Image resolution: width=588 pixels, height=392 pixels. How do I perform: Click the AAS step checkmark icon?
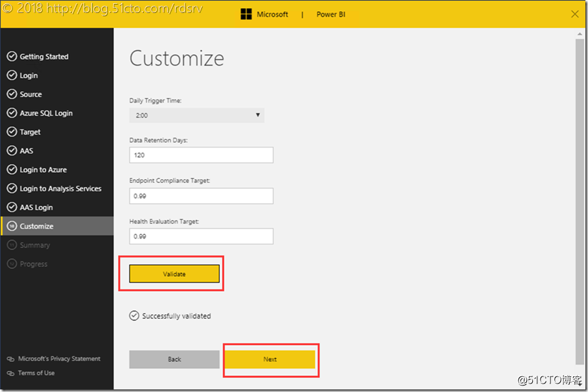(x=12, y=150)
